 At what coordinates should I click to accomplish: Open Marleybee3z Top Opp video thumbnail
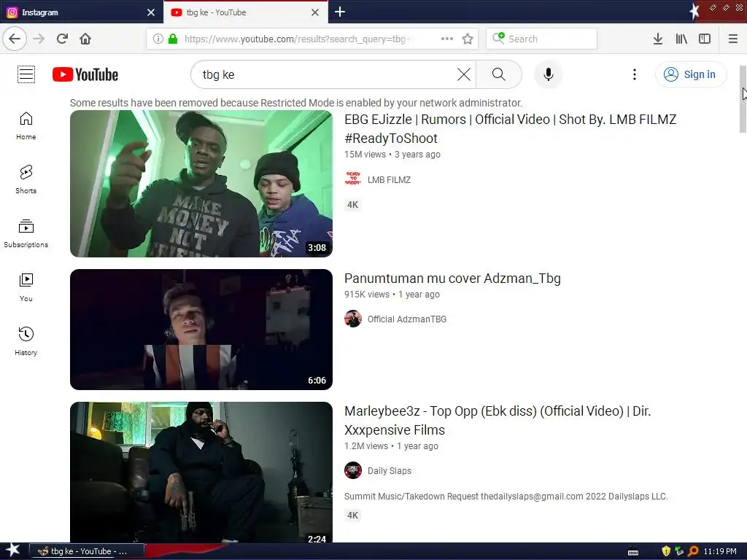coord(201,472)
